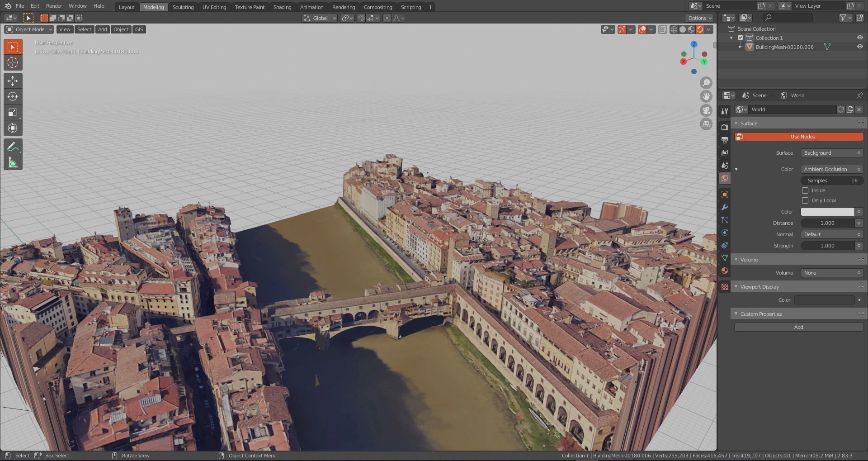Open the File menu
Screen dimensions: 868x461
coord(20,6)
